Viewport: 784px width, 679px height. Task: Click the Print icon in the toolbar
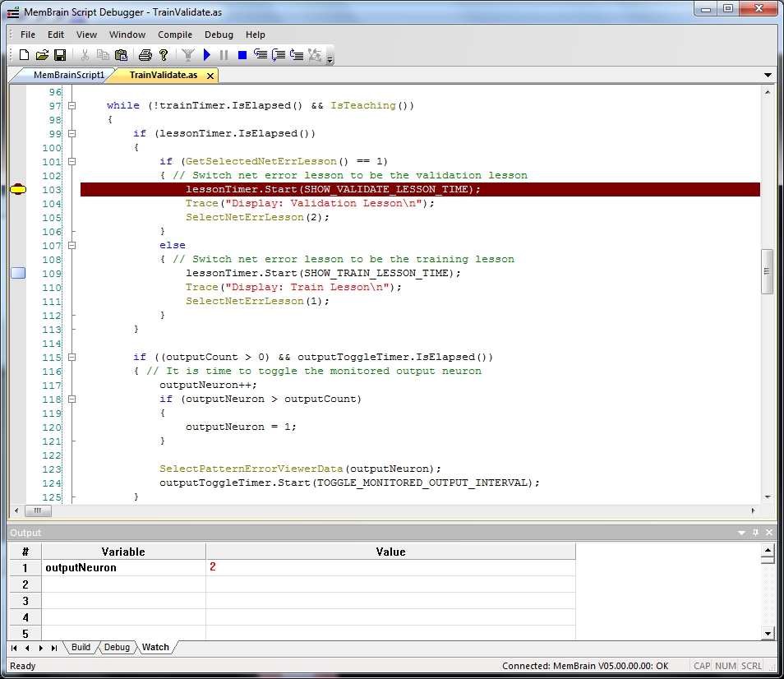(x=145, y=55)
